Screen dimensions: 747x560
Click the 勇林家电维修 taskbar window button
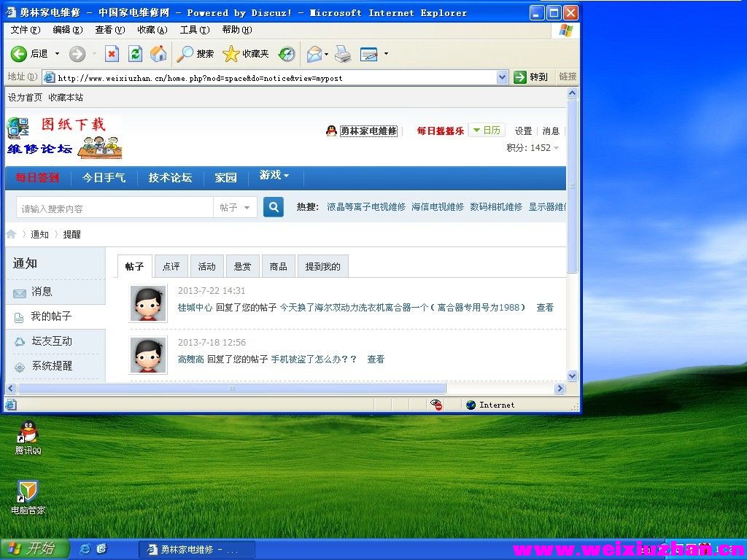[x=197, y=550]
